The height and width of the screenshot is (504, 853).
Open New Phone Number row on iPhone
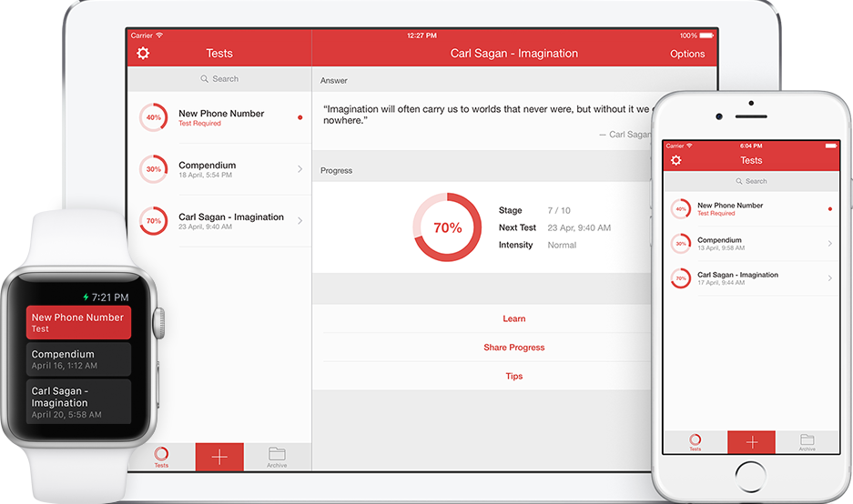[751, 208]
